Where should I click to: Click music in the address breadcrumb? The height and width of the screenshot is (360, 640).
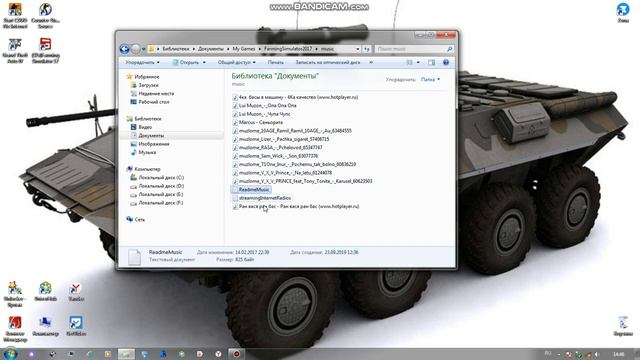327,49
